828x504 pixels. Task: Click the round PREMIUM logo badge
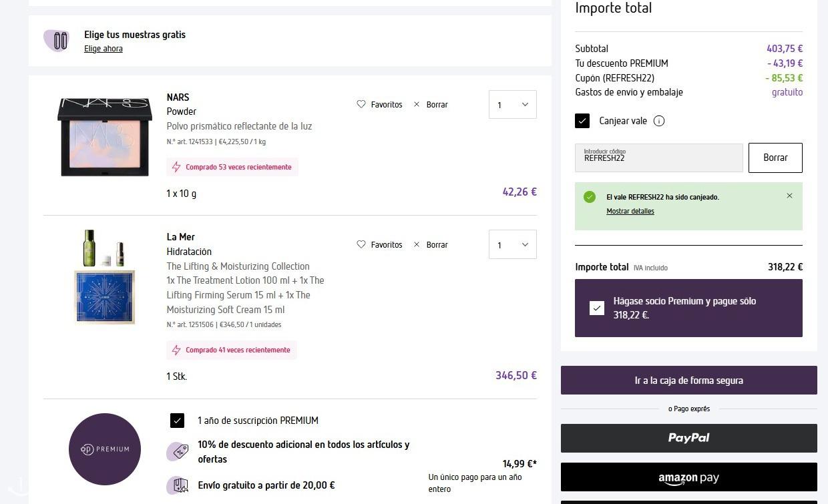(x=105, y=449)
